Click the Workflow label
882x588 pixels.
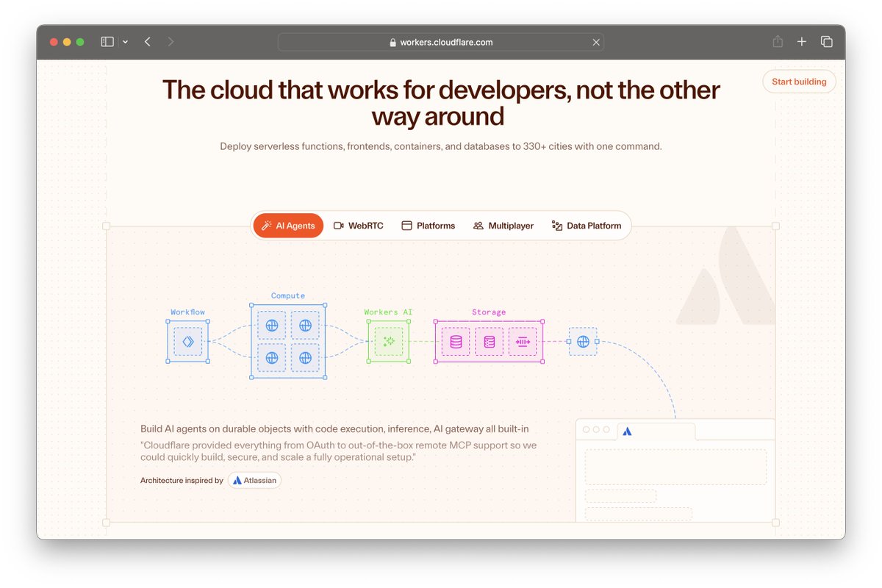point(188,312)
